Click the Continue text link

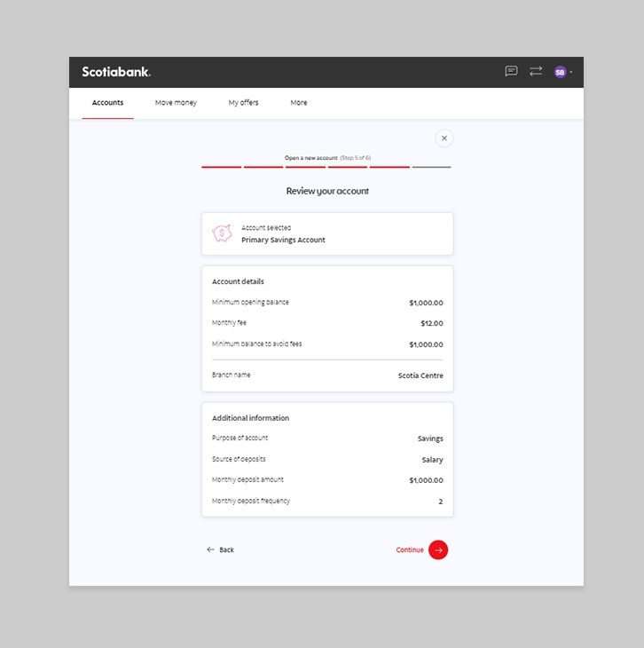(x=409, y=549)
